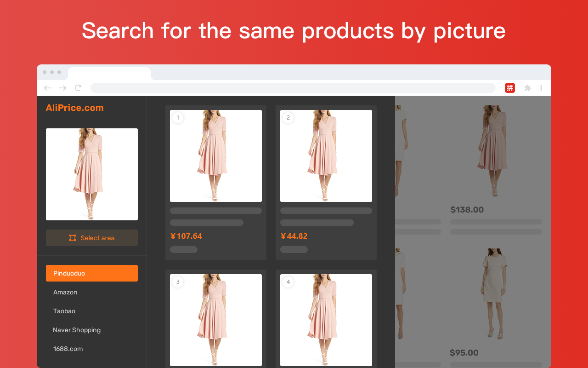Viewport: 588px width, 368px height.
Task: Click the AliPrice extension icon in toolbar
Action: coord(509,88)
